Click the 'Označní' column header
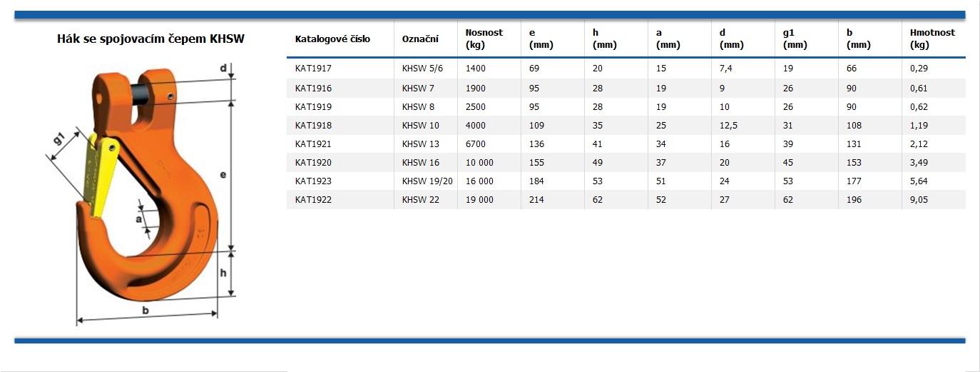Screen dimensions: 980x372 click(420, 39)
